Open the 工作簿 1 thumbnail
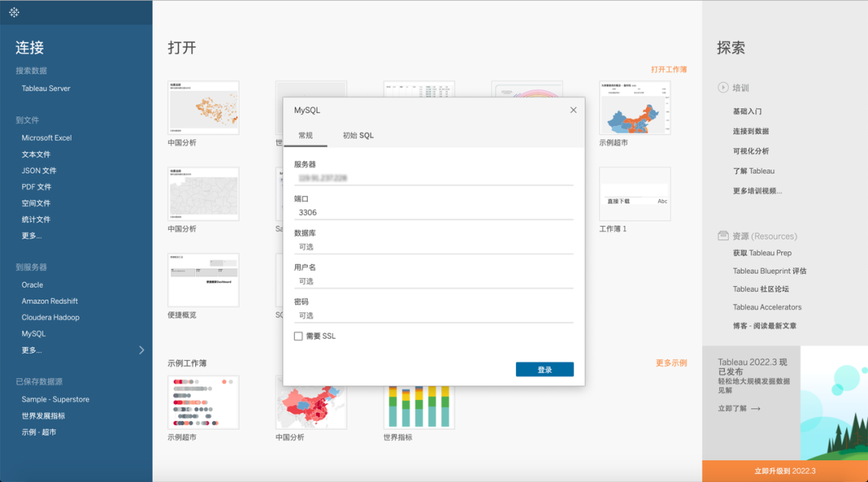The width and height of the screenshot is (868, 482). [x=635, y=194]
